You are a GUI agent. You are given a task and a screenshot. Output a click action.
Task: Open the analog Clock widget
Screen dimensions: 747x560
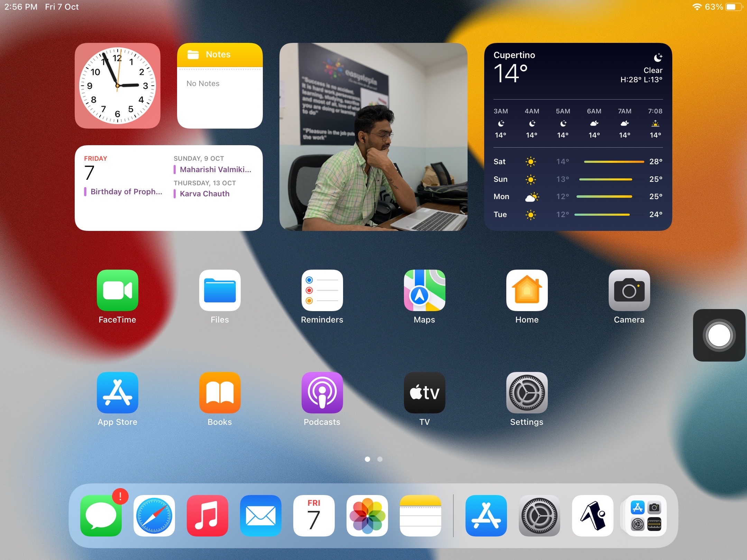[118, 86]
